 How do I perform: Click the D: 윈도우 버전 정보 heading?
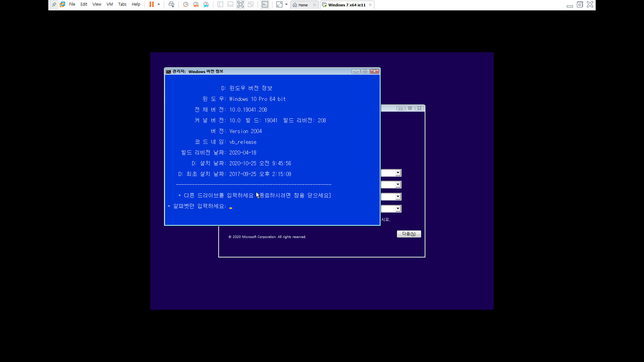[247, 88]
